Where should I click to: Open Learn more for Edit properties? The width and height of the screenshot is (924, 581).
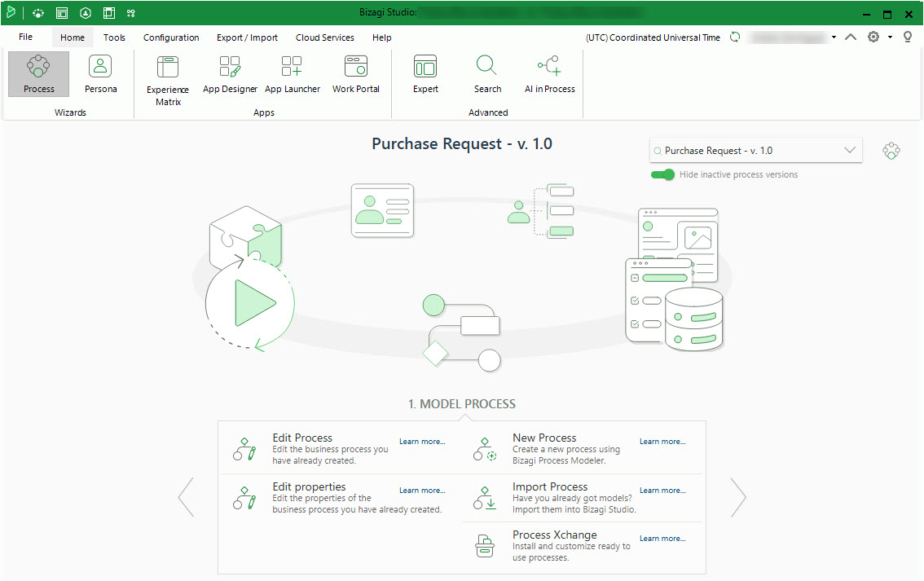[422, 491]
